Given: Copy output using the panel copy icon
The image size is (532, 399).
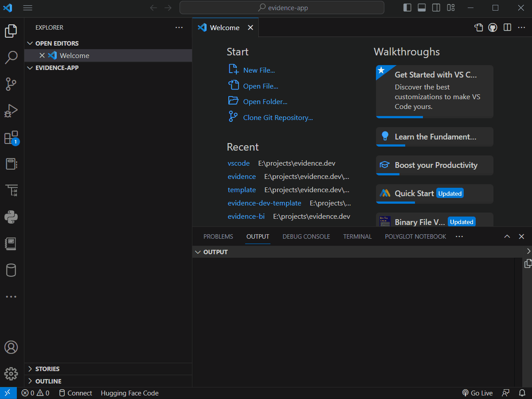Looking at the screenshot, I should [528, 263].
